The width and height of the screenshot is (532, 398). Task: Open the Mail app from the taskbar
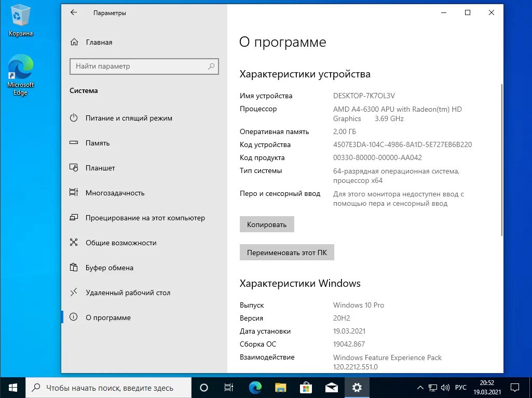(x=332, y=388)
